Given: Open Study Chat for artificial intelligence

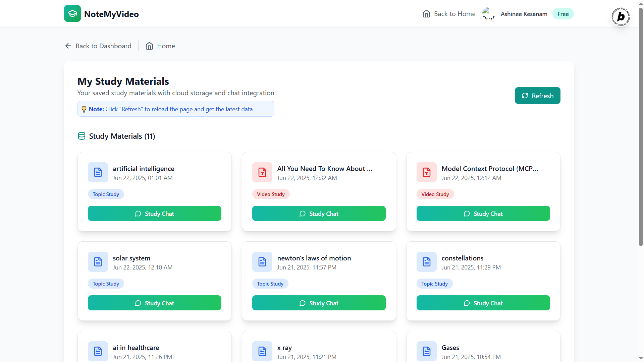Looking at the screenshot, I should click(154, 214).
